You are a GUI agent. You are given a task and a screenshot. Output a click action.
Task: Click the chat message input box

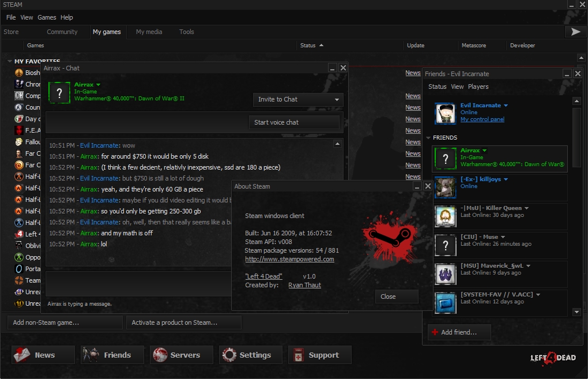point(139,284)
